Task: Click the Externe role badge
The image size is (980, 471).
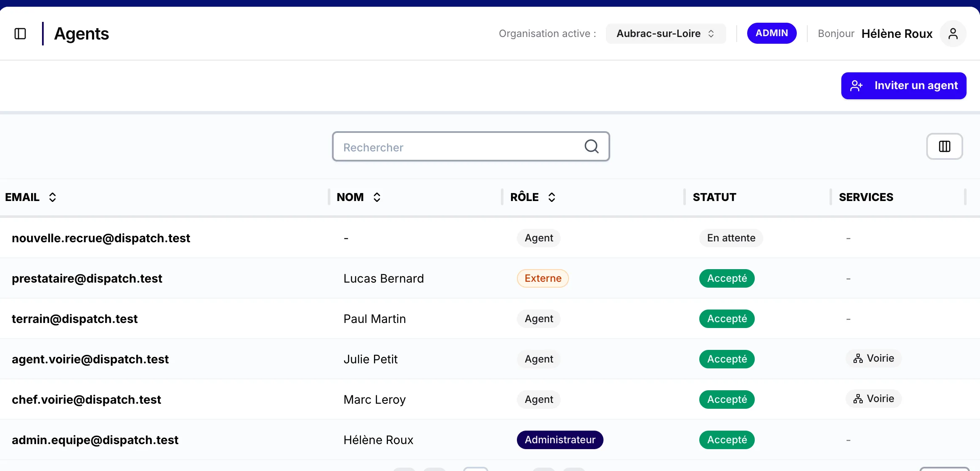Action: click(543, 278)
